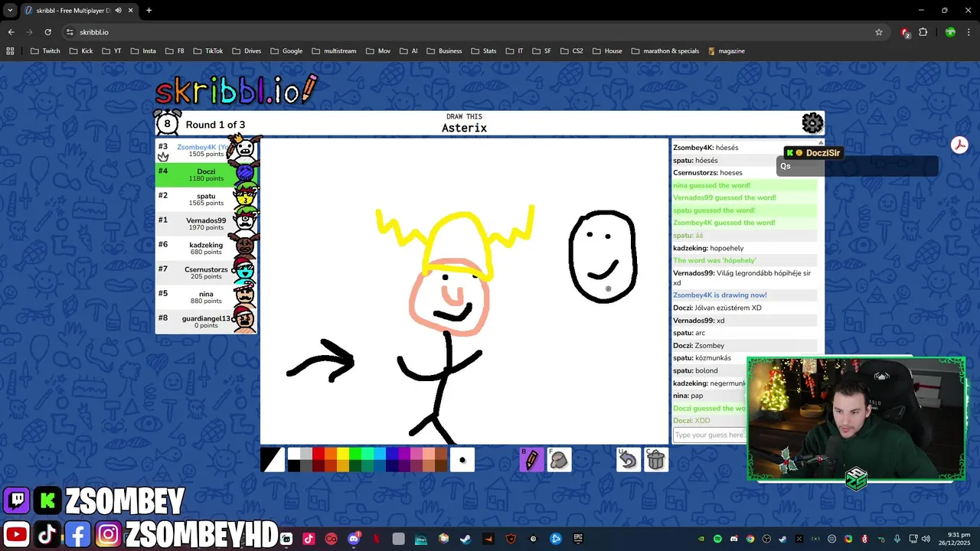Mute the skribbl browser tab audio
Image resolution: width=980 pixels, height=551 pixels.
click(x=118, y=10)
